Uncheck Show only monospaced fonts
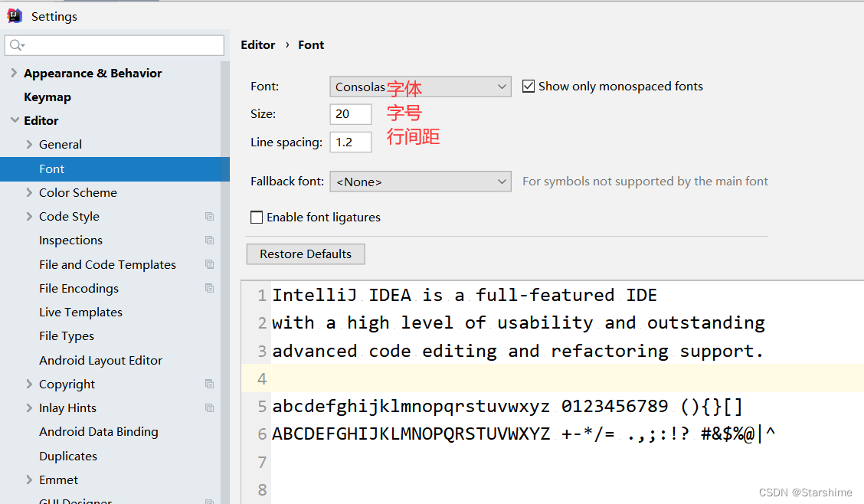This screenshot has height=504, width=864. 529,86
